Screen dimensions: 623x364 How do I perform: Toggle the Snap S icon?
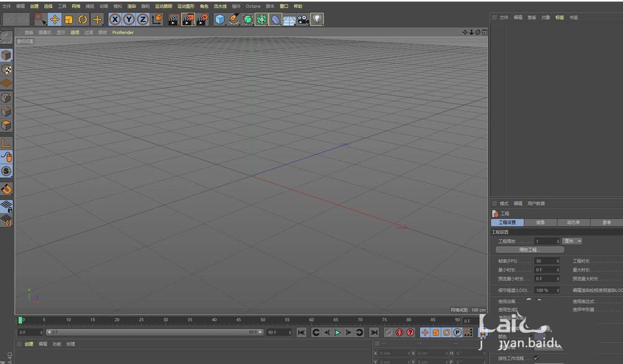tap(6, 171)
